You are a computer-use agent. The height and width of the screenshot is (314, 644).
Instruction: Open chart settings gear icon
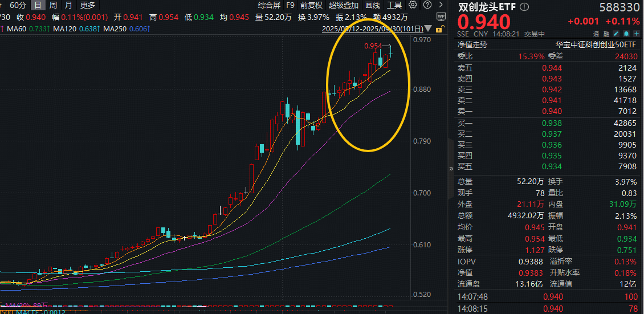413,5
